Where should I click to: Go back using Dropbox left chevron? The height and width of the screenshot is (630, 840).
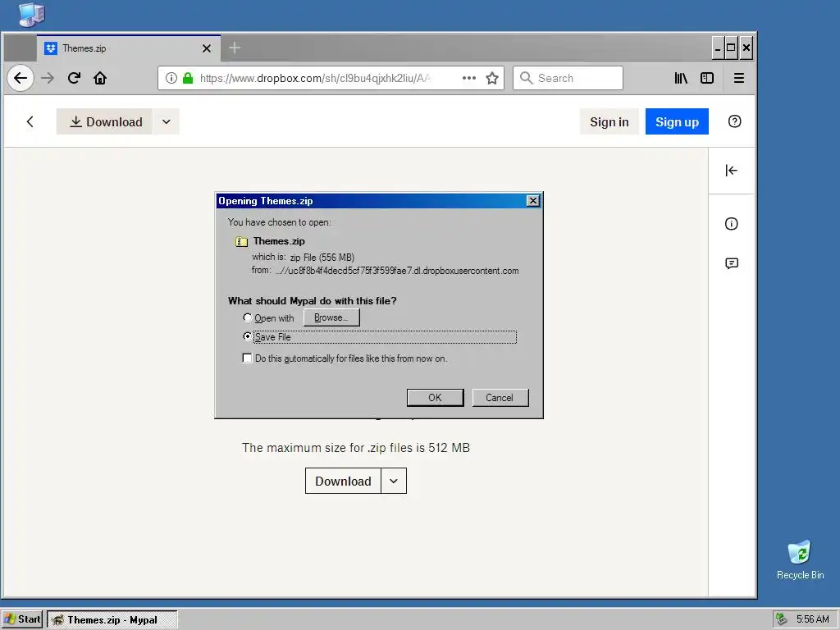30,121
